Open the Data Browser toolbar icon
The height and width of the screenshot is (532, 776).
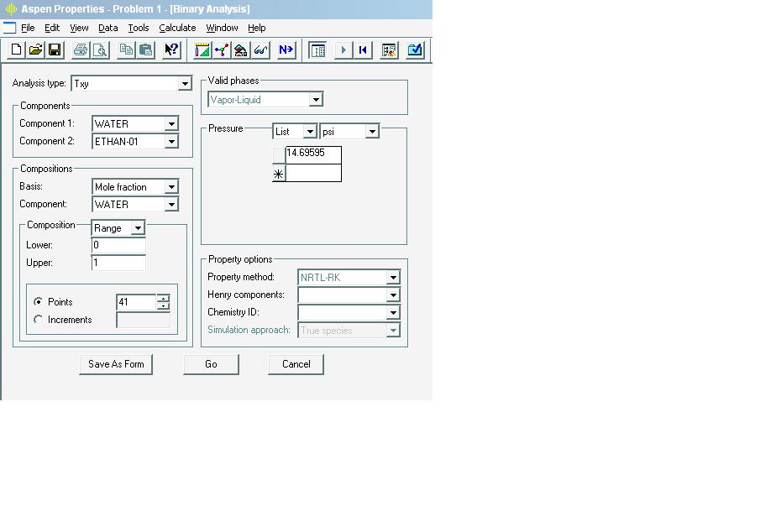point(317,50)
